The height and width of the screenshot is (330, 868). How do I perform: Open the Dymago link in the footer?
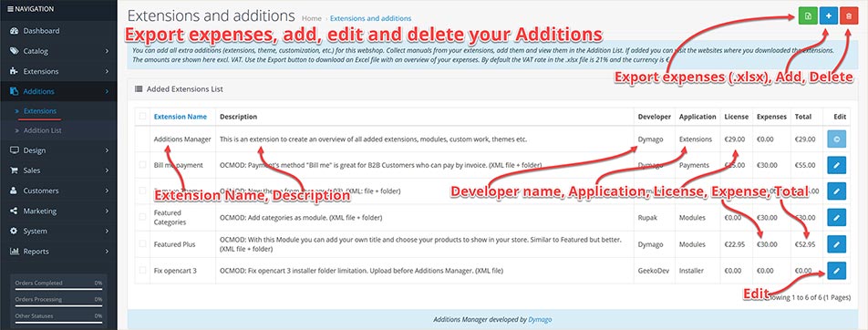[x=540, y=319]
